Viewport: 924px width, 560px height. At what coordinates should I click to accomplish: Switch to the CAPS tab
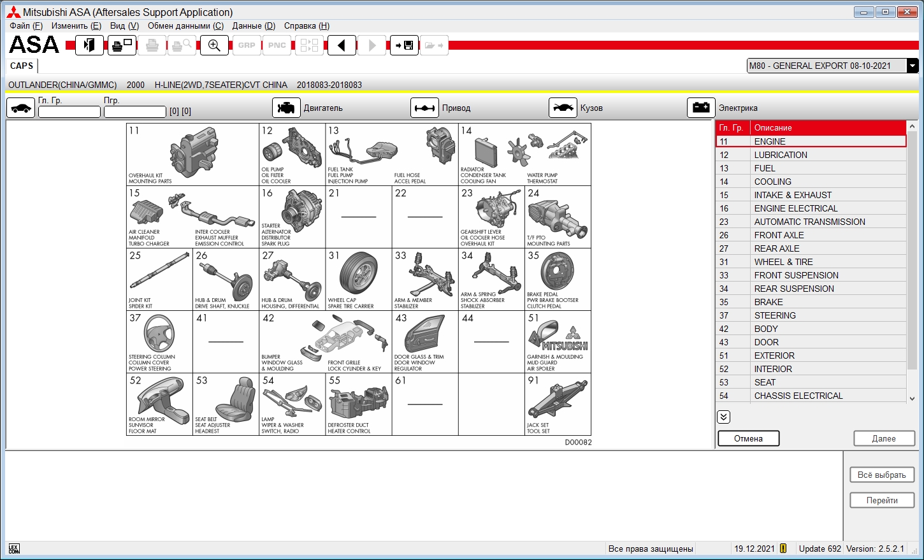point(22,66)
